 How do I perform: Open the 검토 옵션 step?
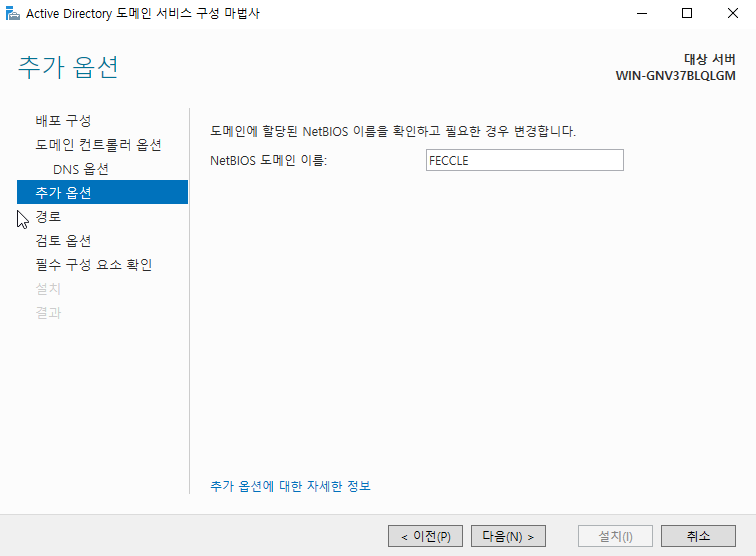(x=63, y=241)
